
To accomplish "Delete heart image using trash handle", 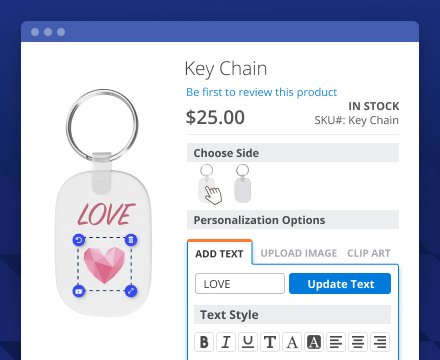I will click(x=131, y=240).
